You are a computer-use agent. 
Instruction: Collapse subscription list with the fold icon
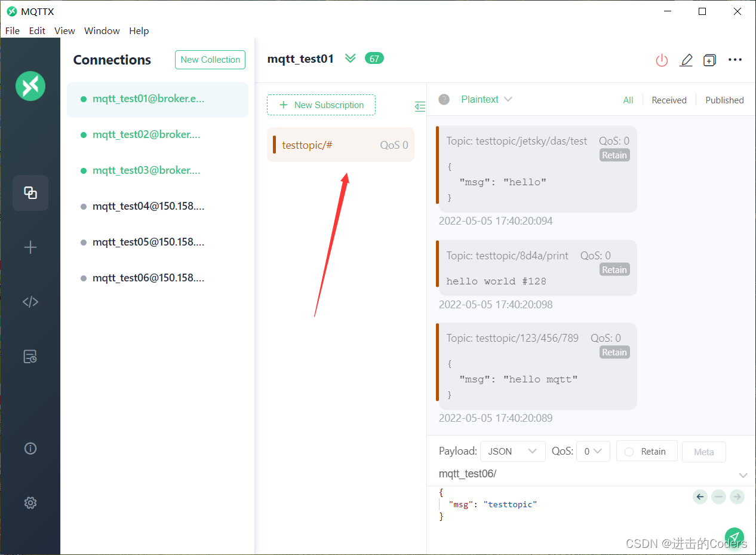tap(420, 106)
